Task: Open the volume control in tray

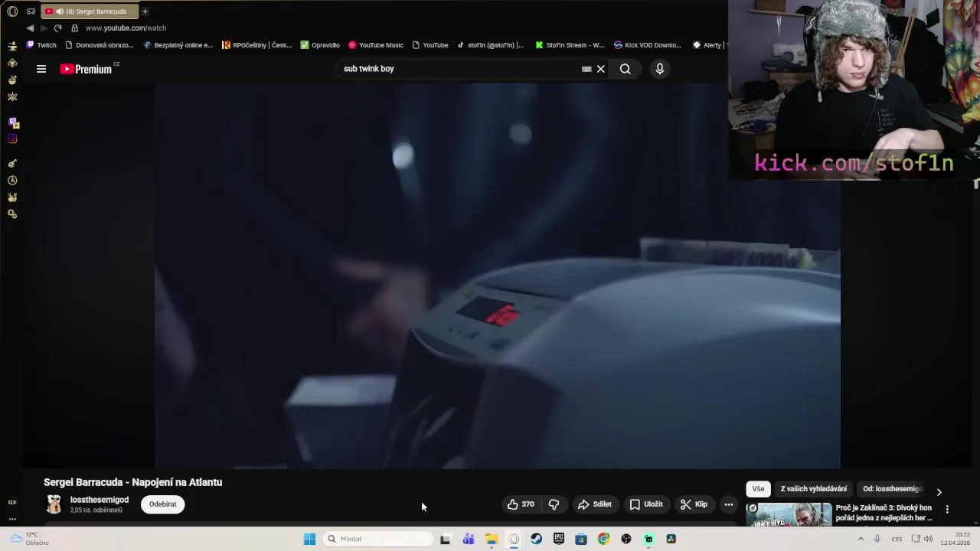Action: [x=929, y=539]
